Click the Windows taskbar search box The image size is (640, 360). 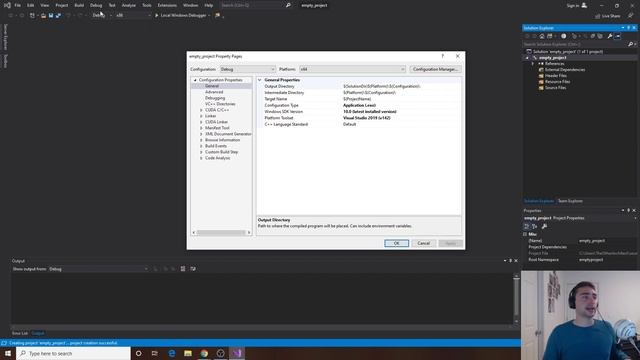pyautogui.click(x=73, y=353)
